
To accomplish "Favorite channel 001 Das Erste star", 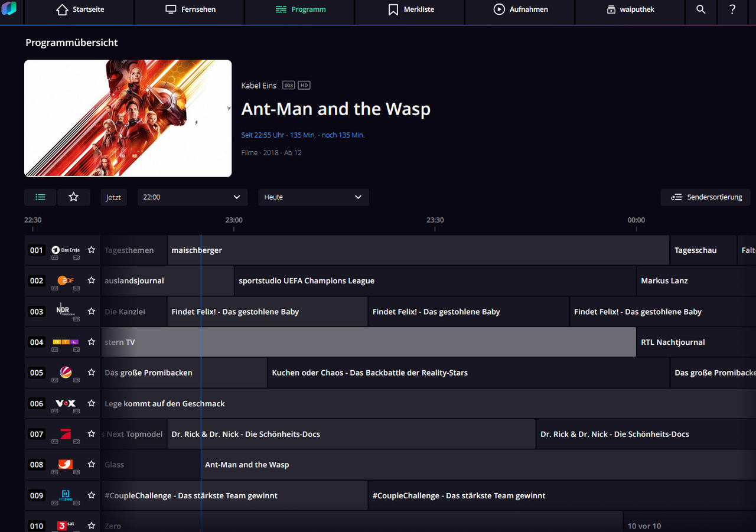I will pyautogui.click(x=92, y=250).
